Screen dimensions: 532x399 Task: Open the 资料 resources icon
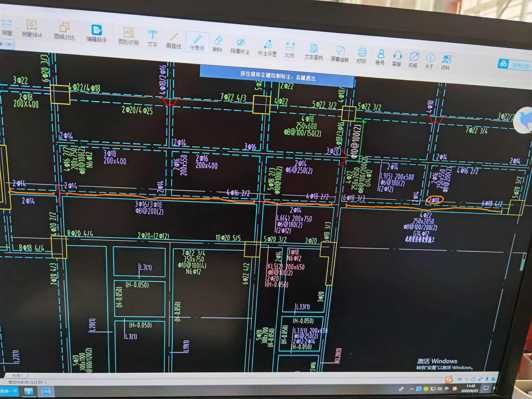[x=446, y=63]
